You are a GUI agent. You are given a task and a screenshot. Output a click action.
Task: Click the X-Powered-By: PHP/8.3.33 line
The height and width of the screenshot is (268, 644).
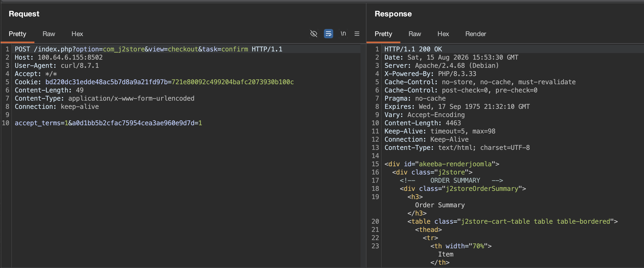pos(430,74)
